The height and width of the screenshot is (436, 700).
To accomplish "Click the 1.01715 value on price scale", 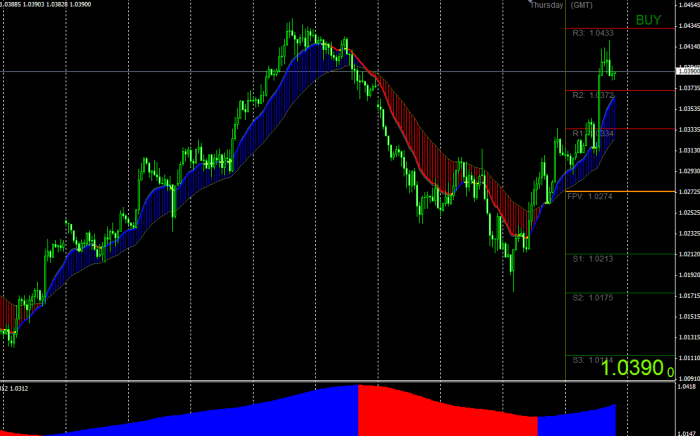I will 689,296.
